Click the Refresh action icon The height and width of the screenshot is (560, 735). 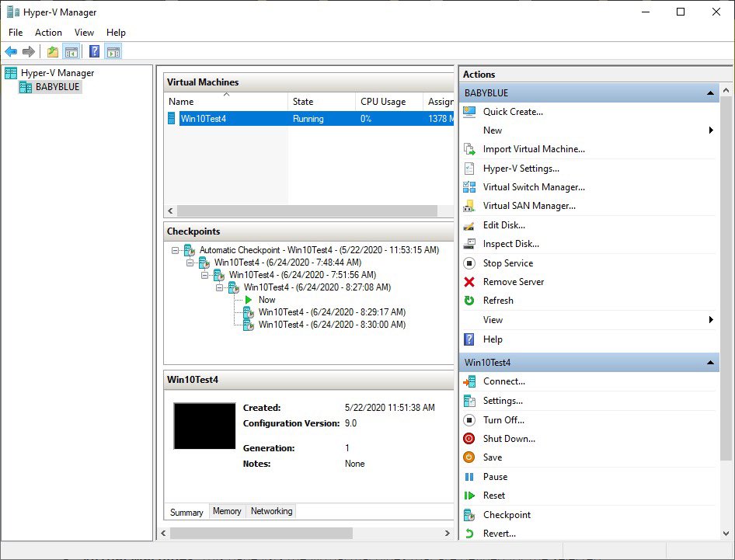coord(469,301)
